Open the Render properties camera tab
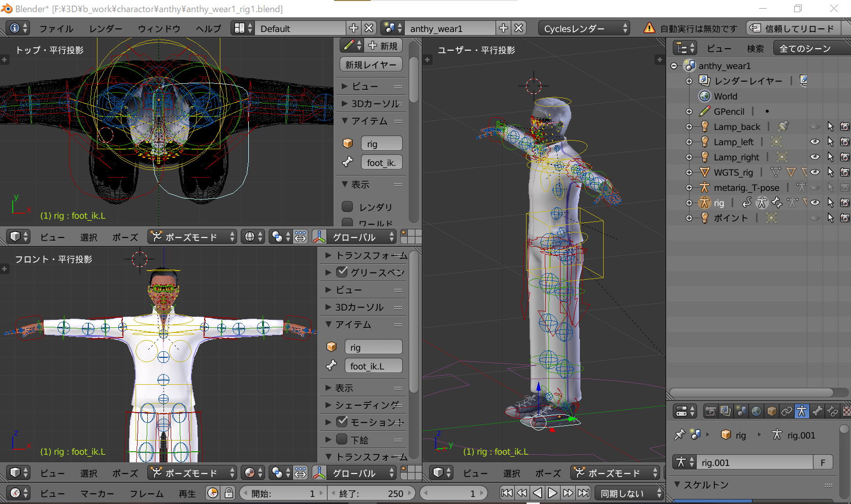851x504 pixels. [711, 411]
